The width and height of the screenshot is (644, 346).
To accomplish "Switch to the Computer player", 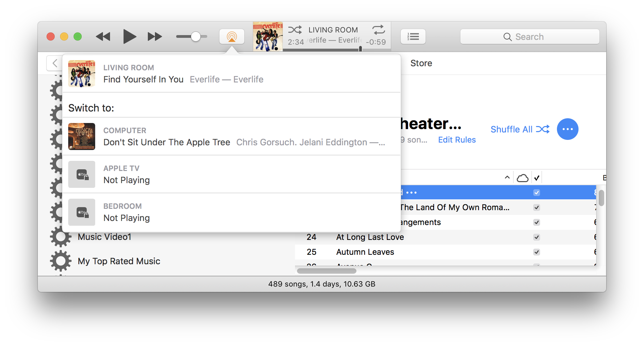I will pyautogui.click(x=232, y=137).
